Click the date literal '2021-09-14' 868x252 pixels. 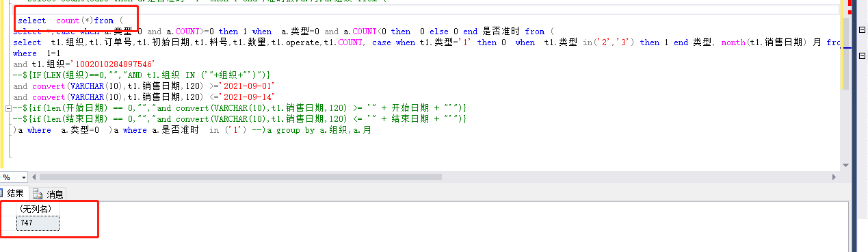[x=246, y=97]
